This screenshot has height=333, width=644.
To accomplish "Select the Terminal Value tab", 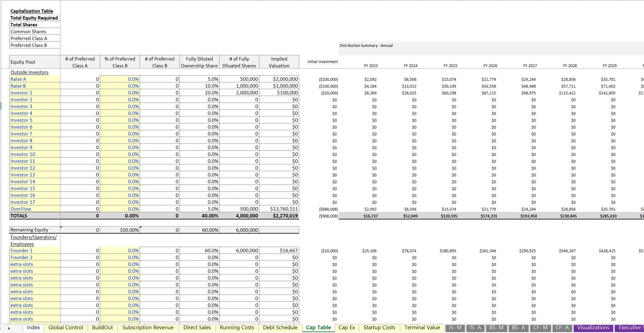I will click(x=422, y=328).
